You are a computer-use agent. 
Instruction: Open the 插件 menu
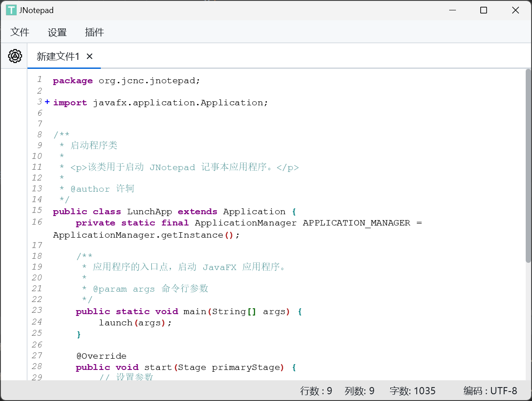95,32
